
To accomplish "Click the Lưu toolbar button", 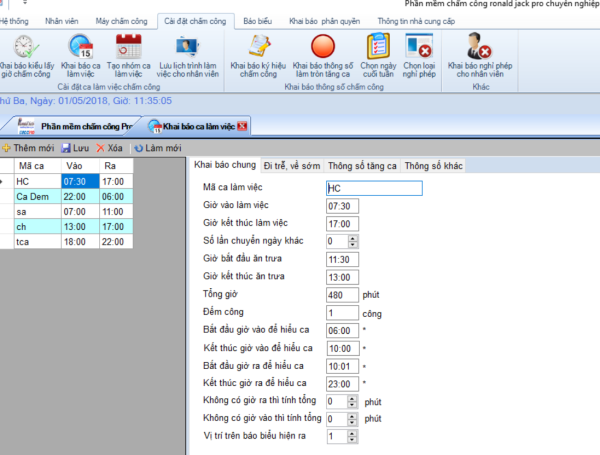I will (x=75, y=148).
